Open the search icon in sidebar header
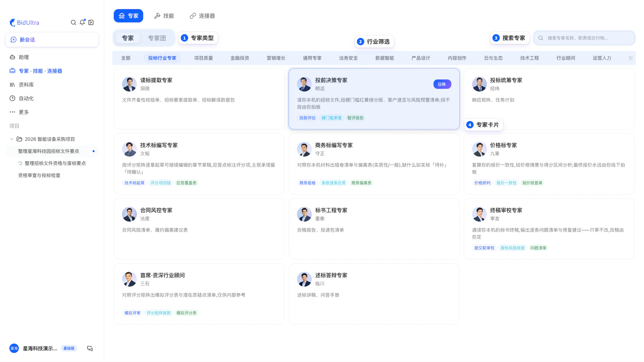Image resolution: width=644 pixels, height=362 pixels. click(x=73, y=22)
